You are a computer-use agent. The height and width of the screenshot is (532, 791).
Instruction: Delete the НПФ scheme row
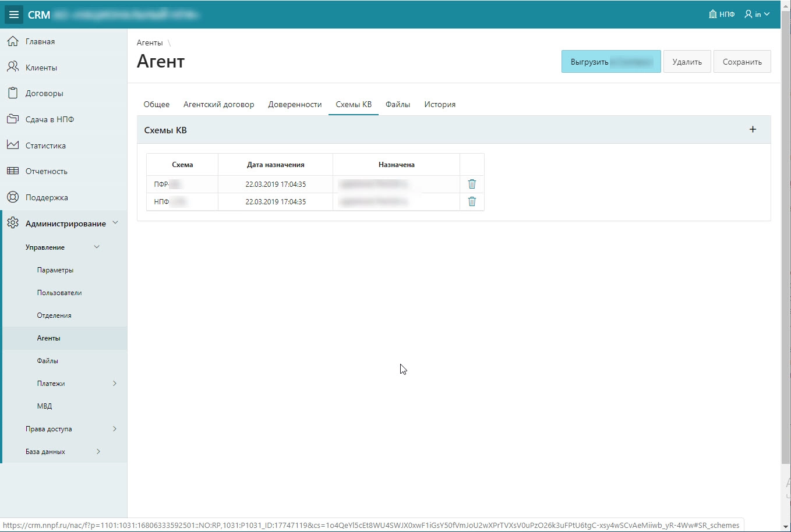coord(472,201)
